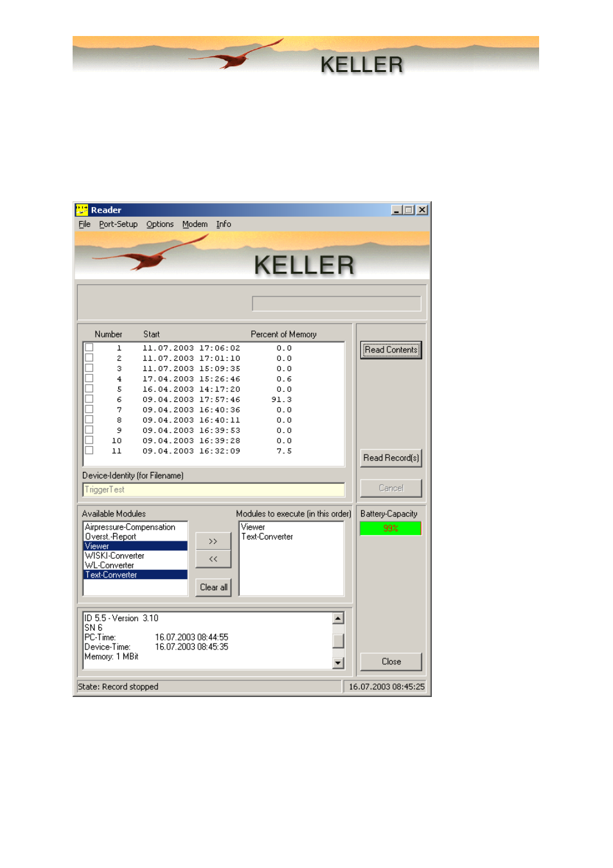Tick checkbox for record number 8
The image size is (613, 868).
(89, 420)
